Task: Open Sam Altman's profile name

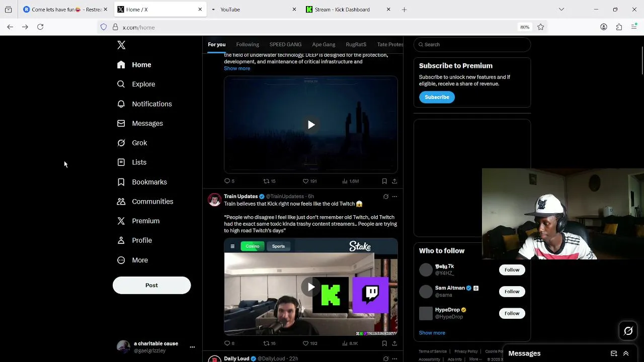Action: pyautogui.click(x=450, y=288)
